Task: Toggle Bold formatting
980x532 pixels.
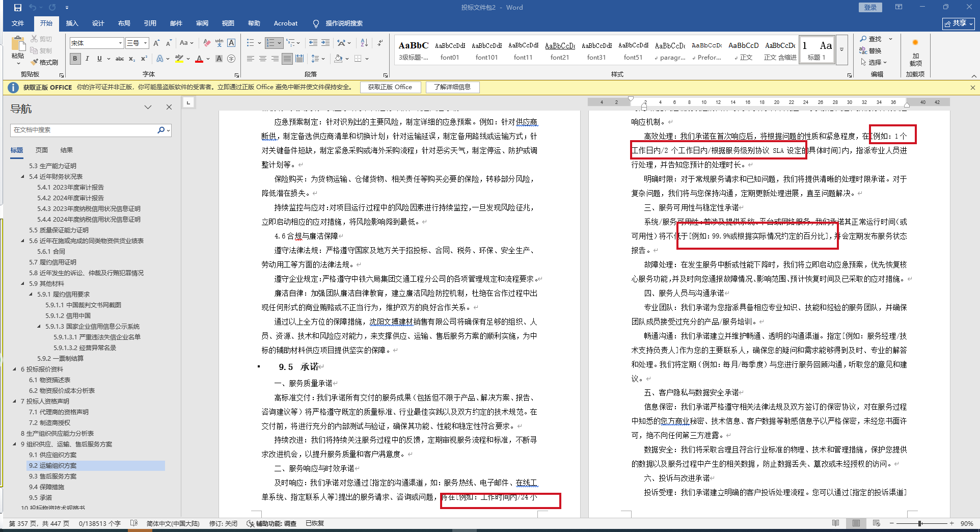Action: click(75, 59)
